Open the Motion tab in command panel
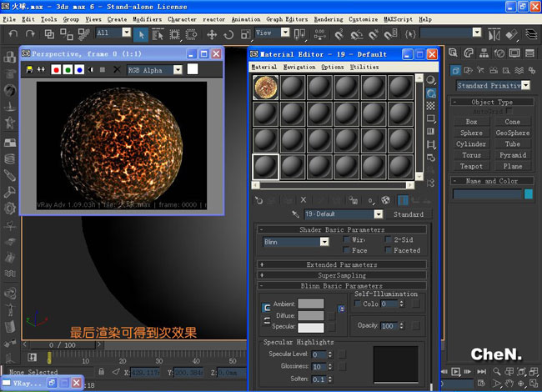This screenshot has width=542, height=392. click(499, 53)
